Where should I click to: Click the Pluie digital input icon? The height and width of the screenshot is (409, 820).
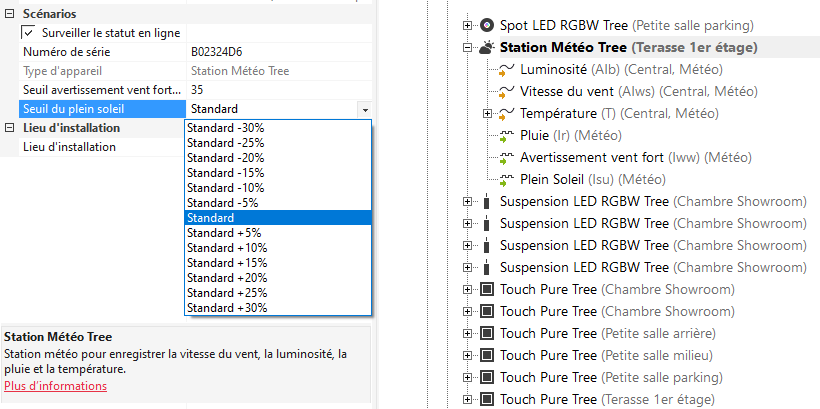pos(505,135)
